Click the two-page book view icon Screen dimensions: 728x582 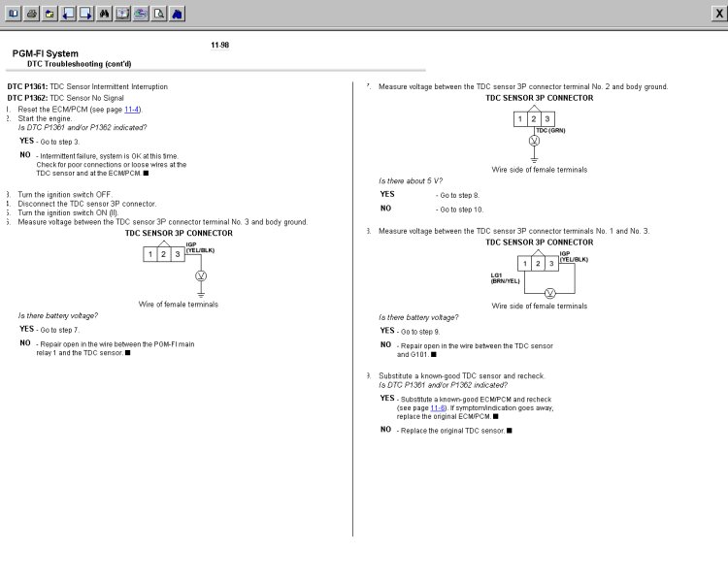(x=123, y=13)
